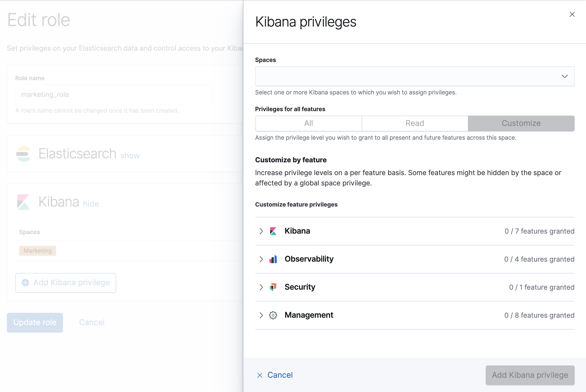Select the Read privilege option
Image resolution: width=586 pixels, height=392 pixels.
point(415,123)
